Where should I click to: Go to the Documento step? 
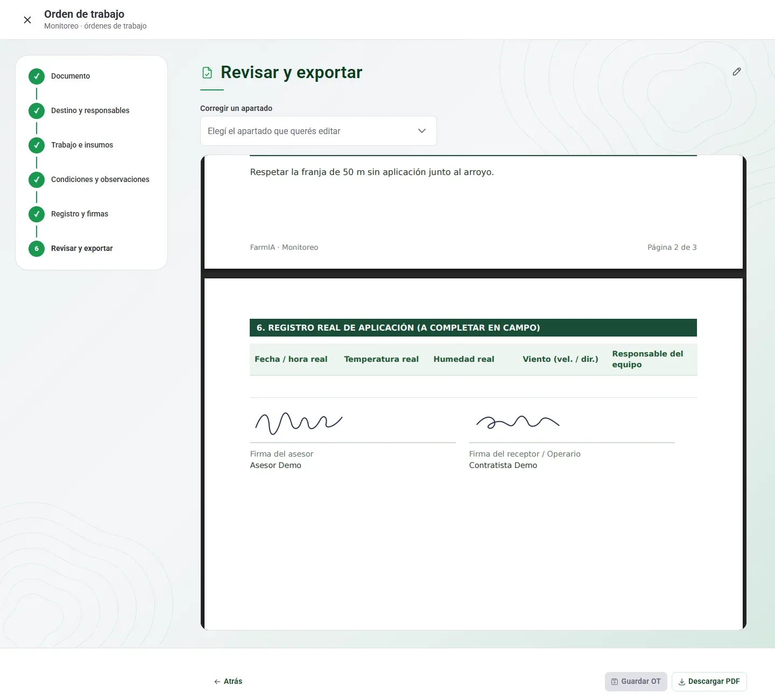pyautogui.click(x=71, y=76)
